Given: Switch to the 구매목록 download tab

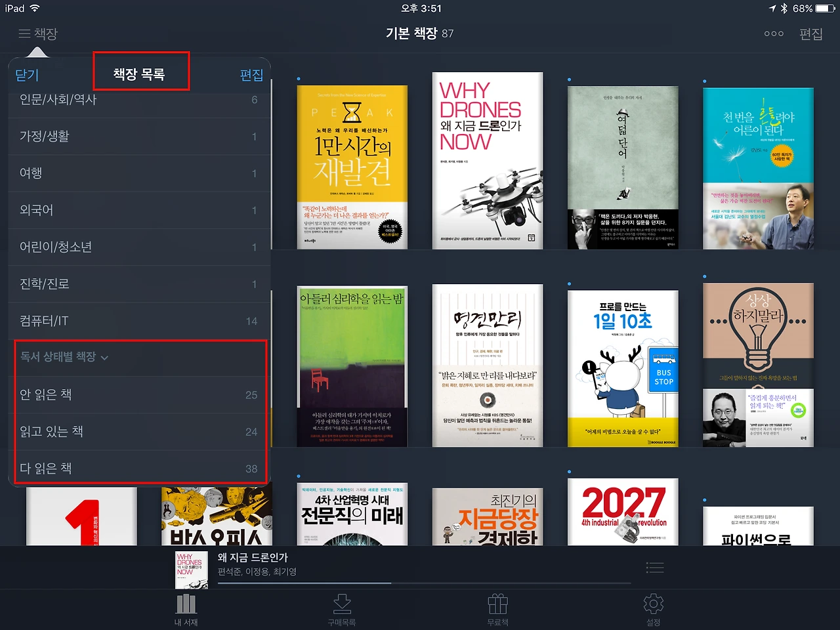Looking at the screenshot, I should (342, 610).
